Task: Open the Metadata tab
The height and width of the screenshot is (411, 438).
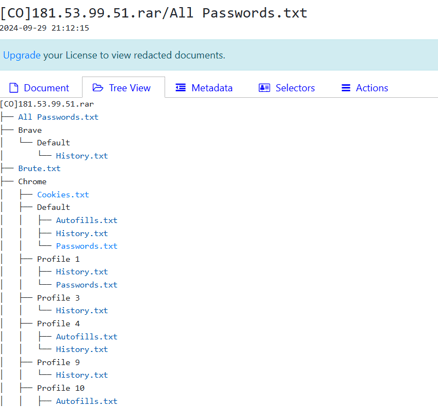Action: (204, 88)
